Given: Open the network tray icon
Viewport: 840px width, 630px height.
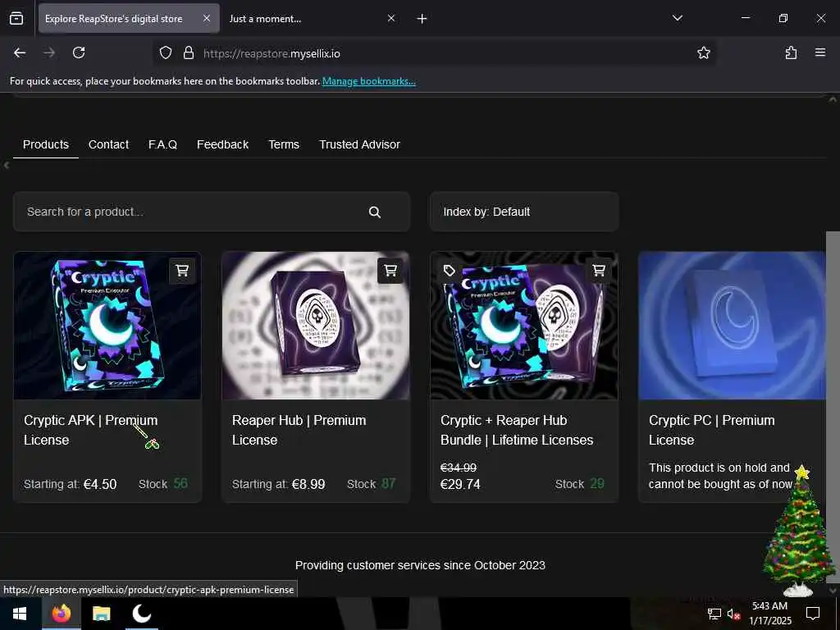Looking at the screenshot, I should tap(714, 614).
